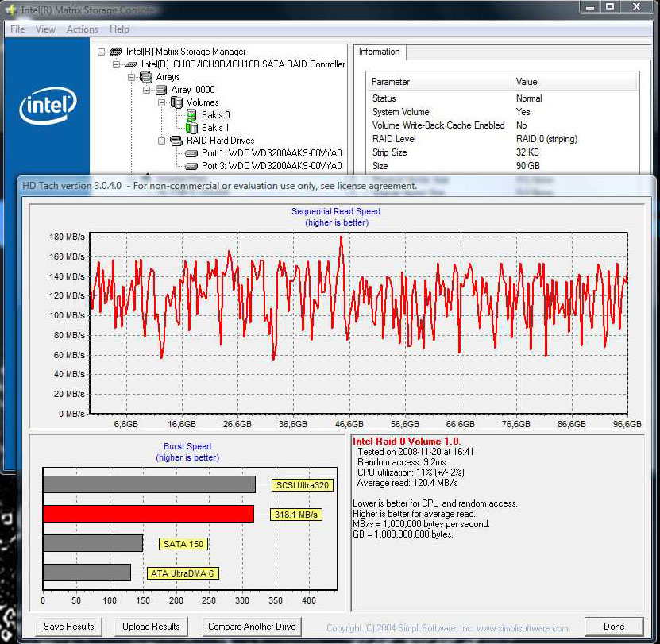Click the Save Results button
The height and width of the screenshot is (644, 660).
tap(68, 627)
